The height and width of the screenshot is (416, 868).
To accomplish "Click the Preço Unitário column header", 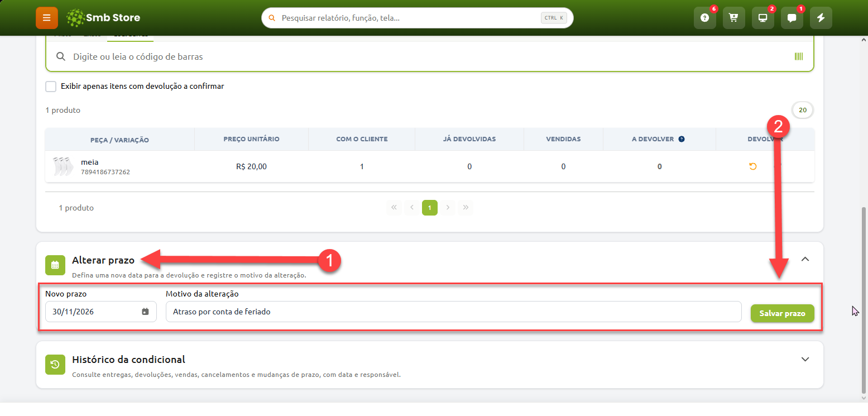I will (251, 139).
